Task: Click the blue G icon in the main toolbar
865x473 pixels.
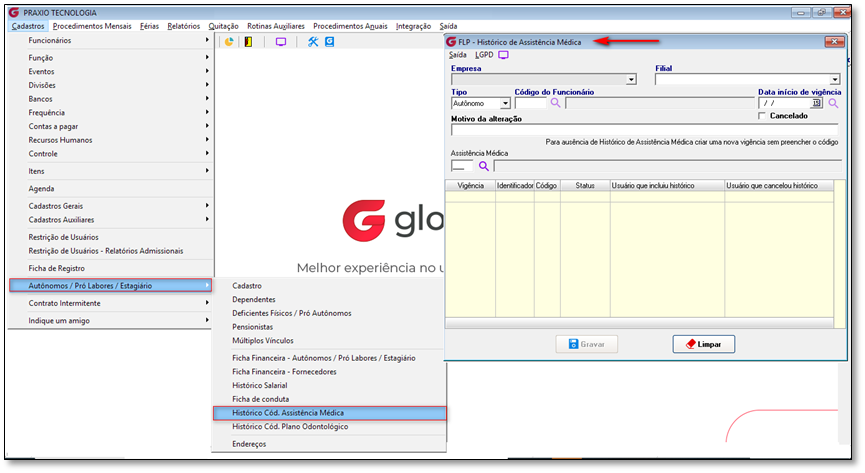Action: pos(329,42)
